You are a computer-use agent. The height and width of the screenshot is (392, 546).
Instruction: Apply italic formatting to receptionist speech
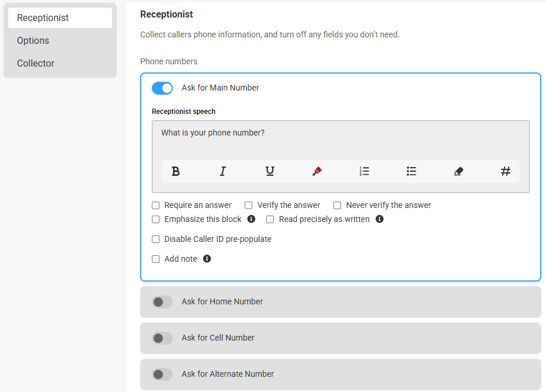tap(223, 171)
